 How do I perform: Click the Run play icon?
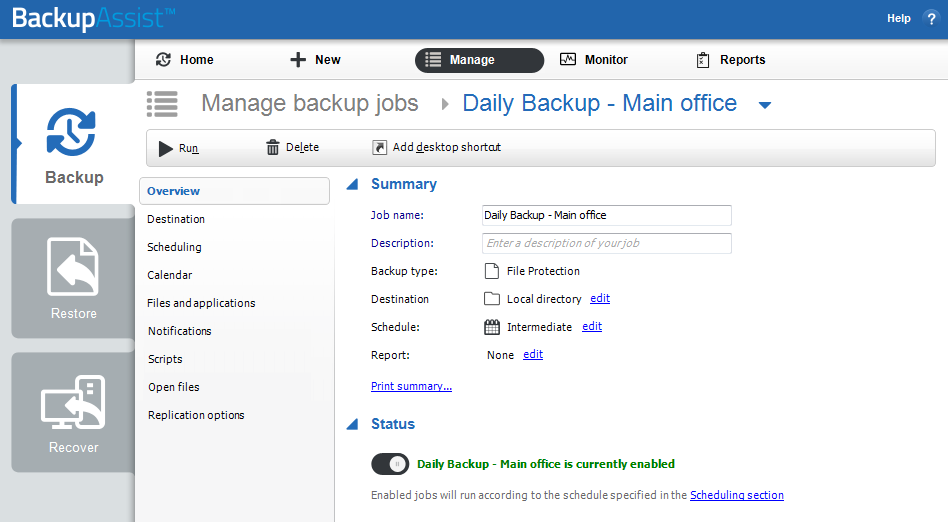click(x=165, y=148)
